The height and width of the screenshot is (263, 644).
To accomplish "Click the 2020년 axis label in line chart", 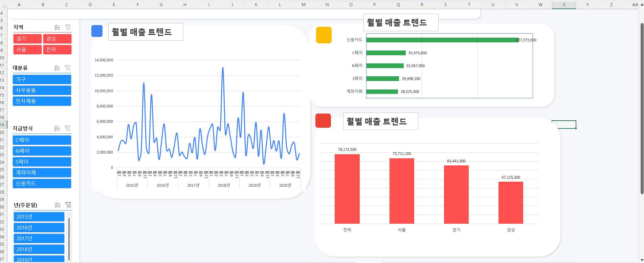I will [285, 185].
